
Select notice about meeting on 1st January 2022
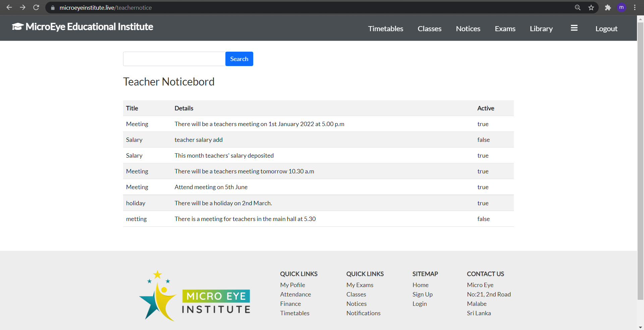click(x=318, y=124)
